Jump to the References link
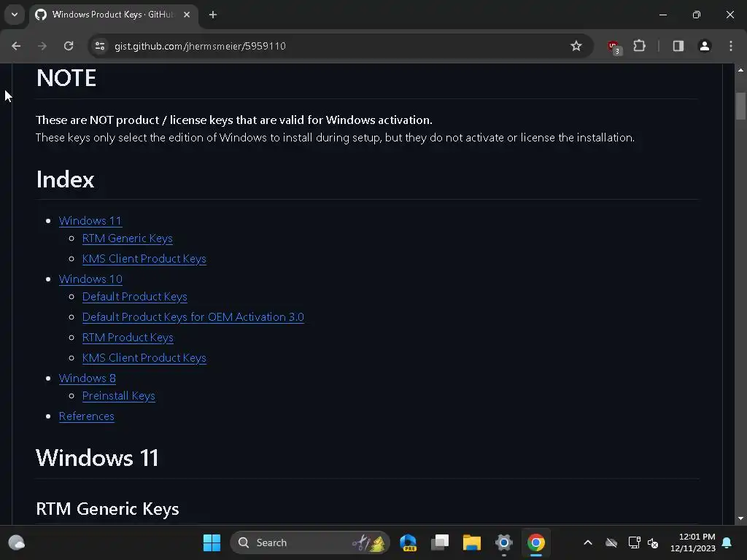 coord(86,416)
